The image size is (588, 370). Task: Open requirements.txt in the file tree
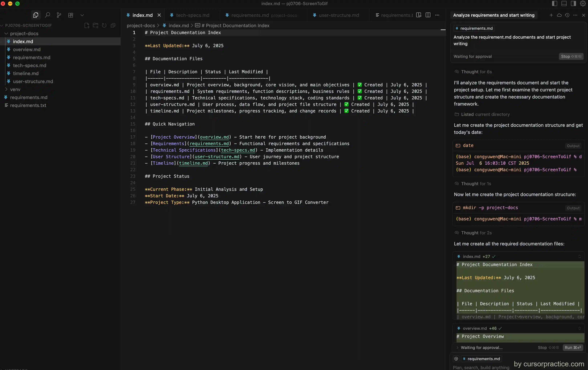pos(28,105)
